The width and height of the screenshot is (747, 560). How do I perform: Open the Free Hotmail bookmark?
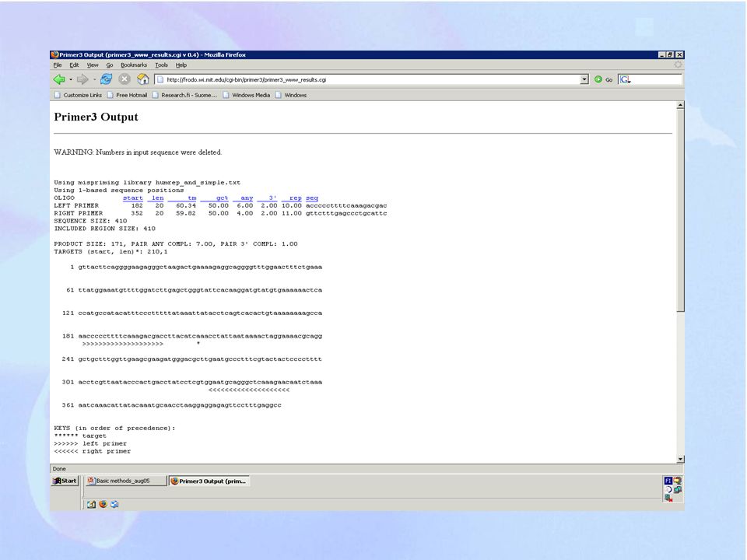coord(127,95)
